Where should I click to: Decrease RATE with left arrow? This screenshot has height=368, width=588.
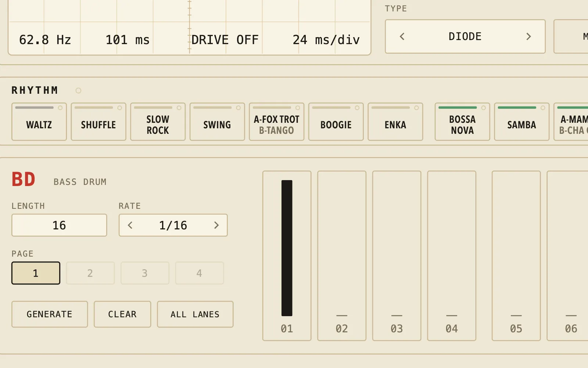click(x=130, y=225)
